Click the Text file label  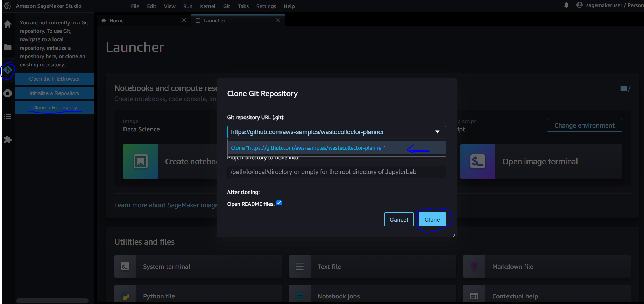click(x=329, y=267)
